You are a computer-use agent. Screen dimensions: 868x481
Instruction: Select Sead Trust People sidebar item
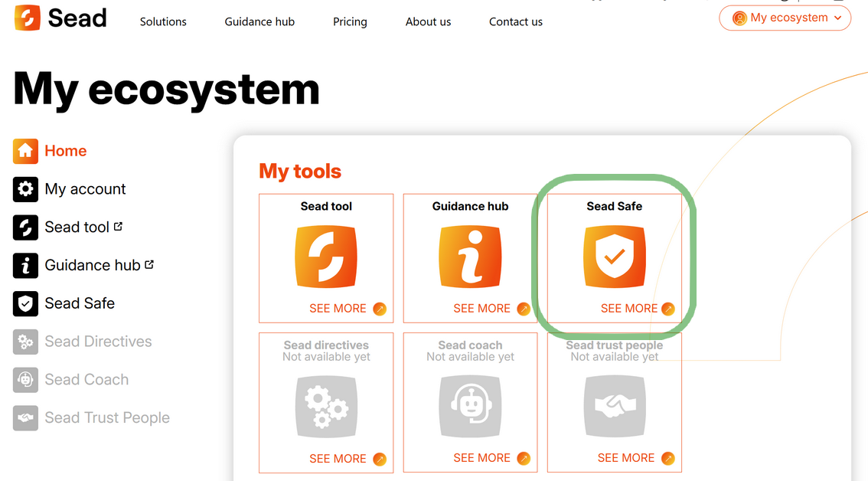107,418
